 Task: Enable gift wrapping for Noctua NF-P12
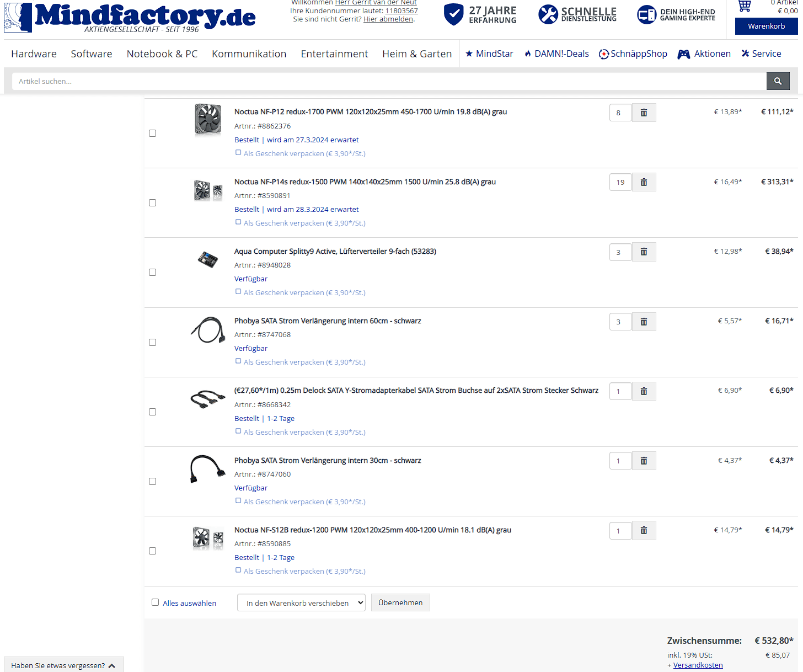(x=238, y=153)
